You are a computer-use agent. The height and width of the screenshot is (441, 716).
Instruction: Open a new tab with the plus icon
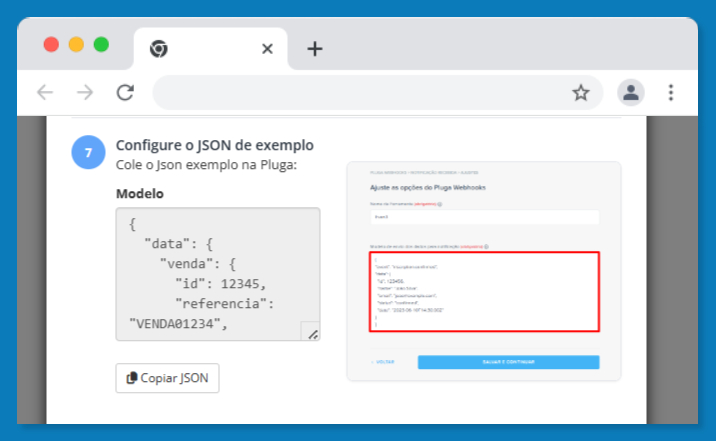click(315, 48)
